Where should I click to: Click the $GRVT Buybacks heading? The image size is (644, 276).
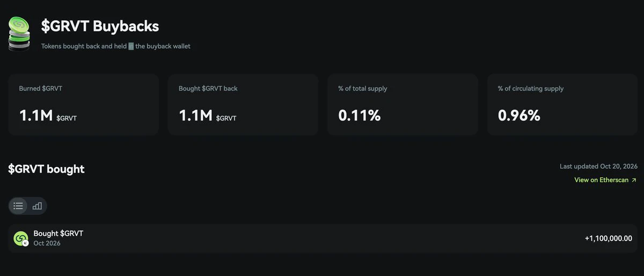100,26
